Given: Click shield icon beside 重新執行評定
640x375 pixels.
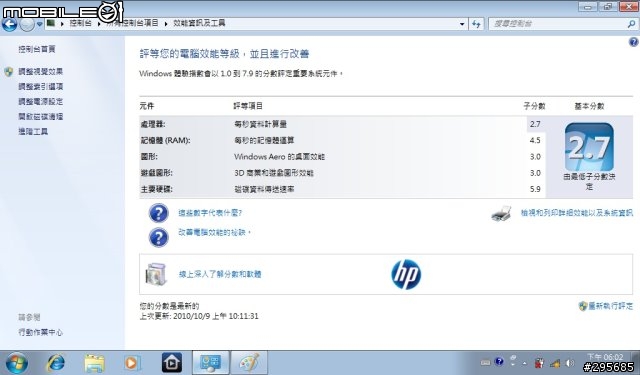Looking at the screenshot, I should [x=583, y=306].
